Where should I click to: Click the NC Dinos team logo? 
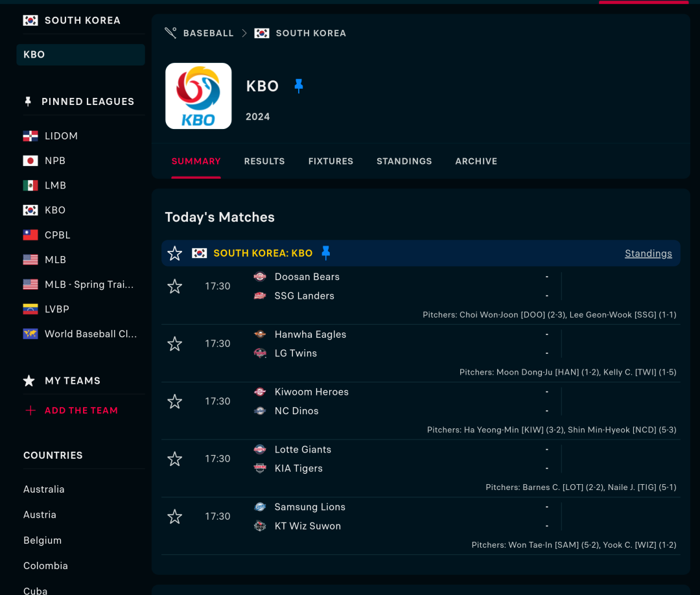point(260,411)
